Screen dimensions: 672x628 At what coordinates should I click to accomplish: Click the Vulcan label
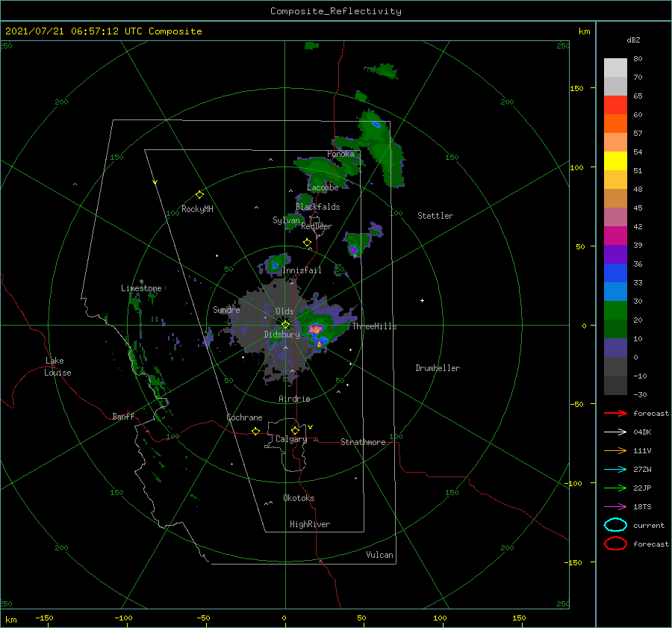[379, 555]
